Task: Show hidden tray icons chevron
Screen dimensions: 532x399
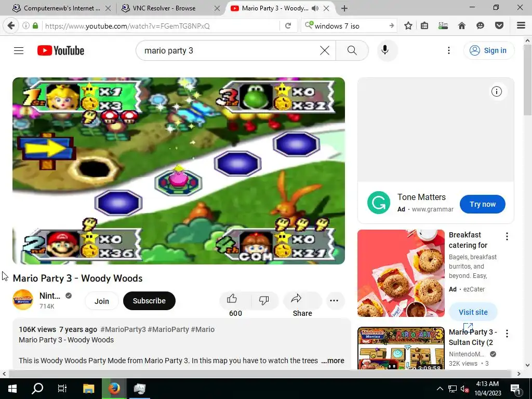Action: click(440, 389)
